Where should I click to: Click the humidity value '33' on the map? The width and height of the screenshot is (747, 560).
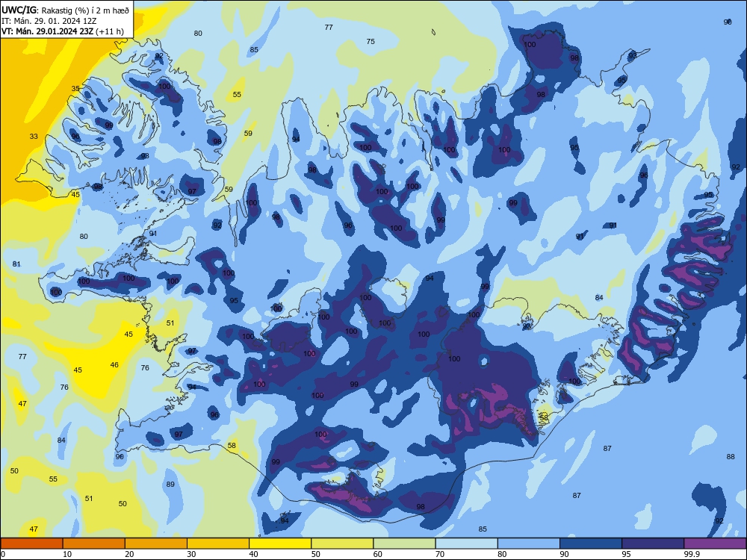34,136
